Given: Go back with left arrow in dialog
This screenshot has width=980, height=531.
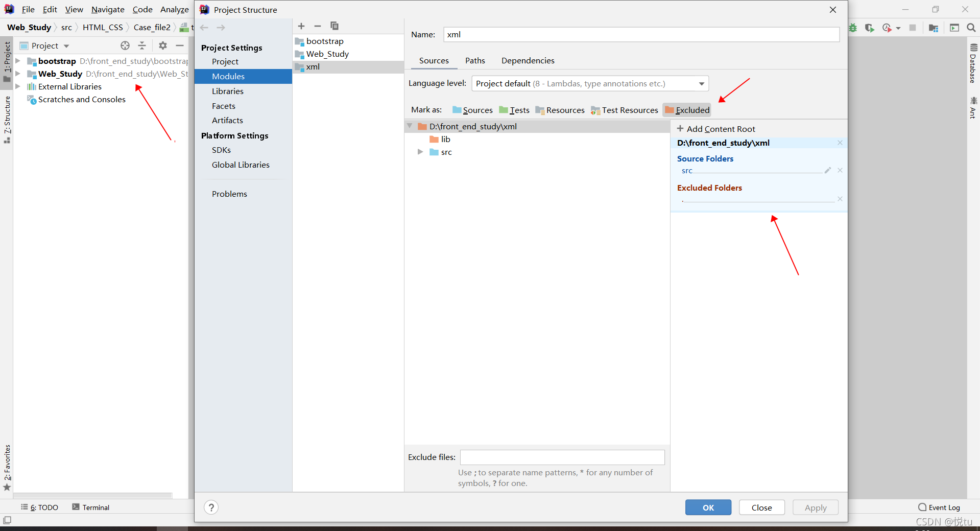Looking at the screenshot, I should [204, 28].
